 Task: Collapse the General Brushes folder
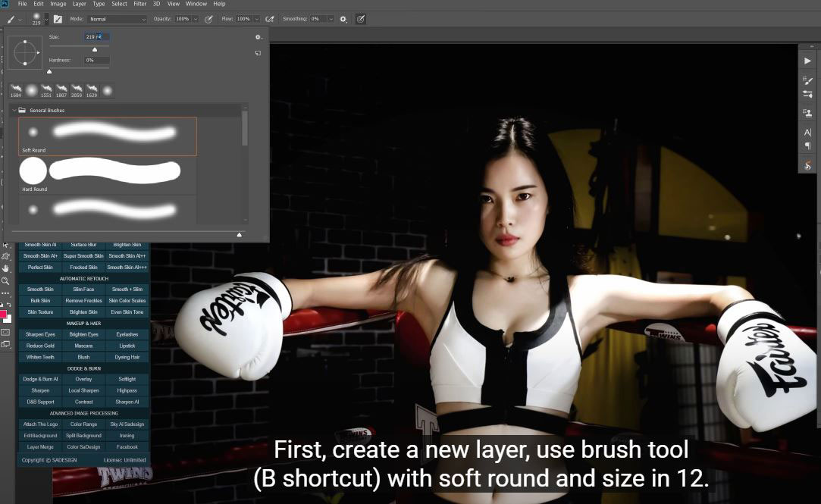14,111
